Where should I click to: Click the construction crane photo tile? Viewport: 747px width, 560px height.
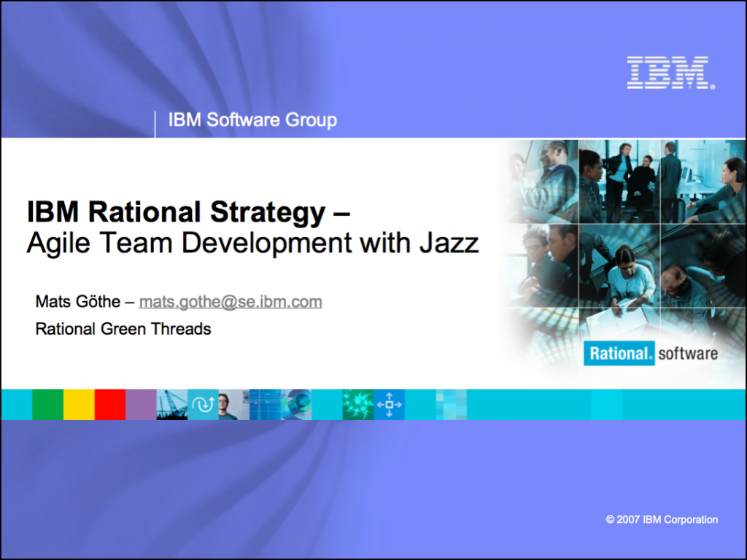coord(172,404)
